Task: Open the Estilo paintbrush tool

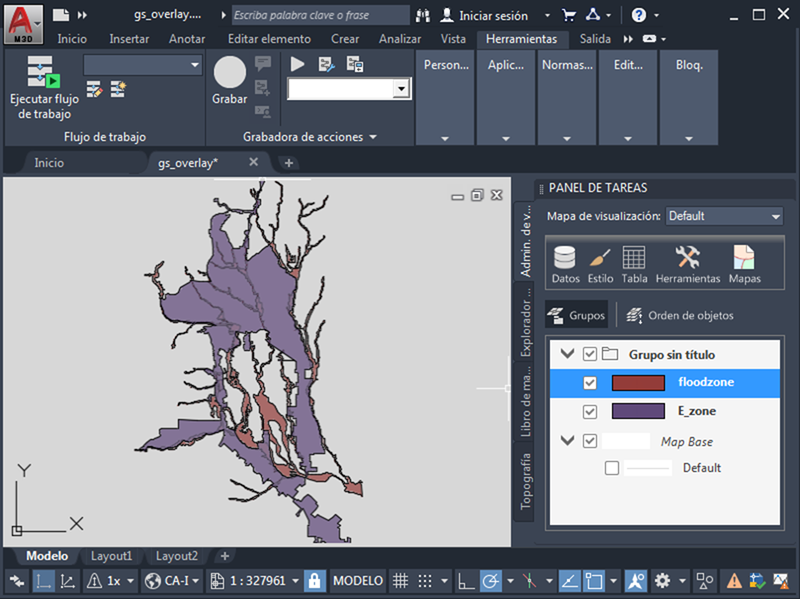Action: click(600, 264)
